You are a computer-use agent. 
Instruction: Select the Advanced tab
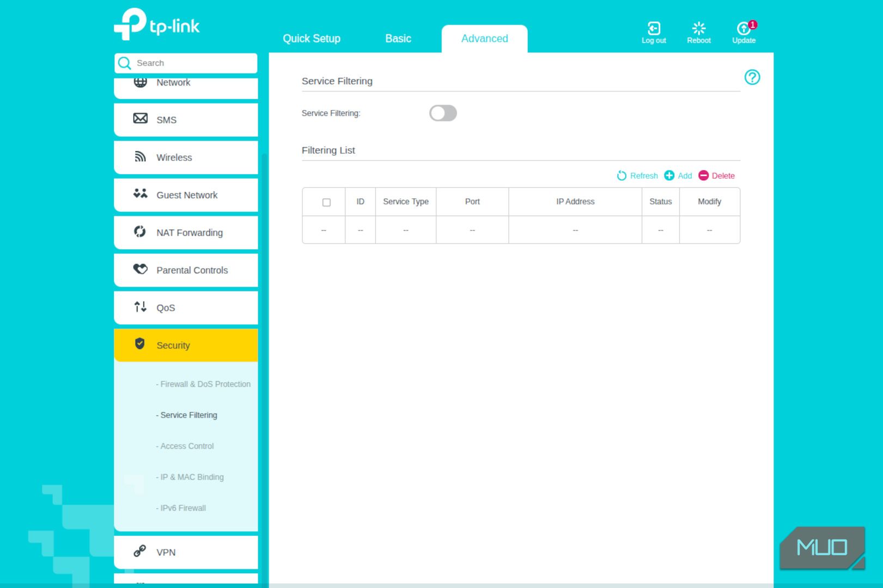click(x=485, y=39)
